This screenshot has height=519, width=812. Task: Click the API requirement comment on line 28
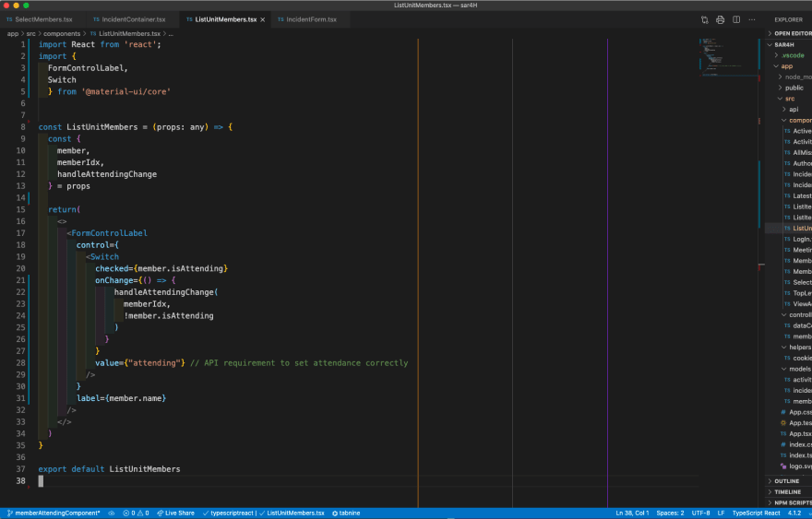click(299, 362)
